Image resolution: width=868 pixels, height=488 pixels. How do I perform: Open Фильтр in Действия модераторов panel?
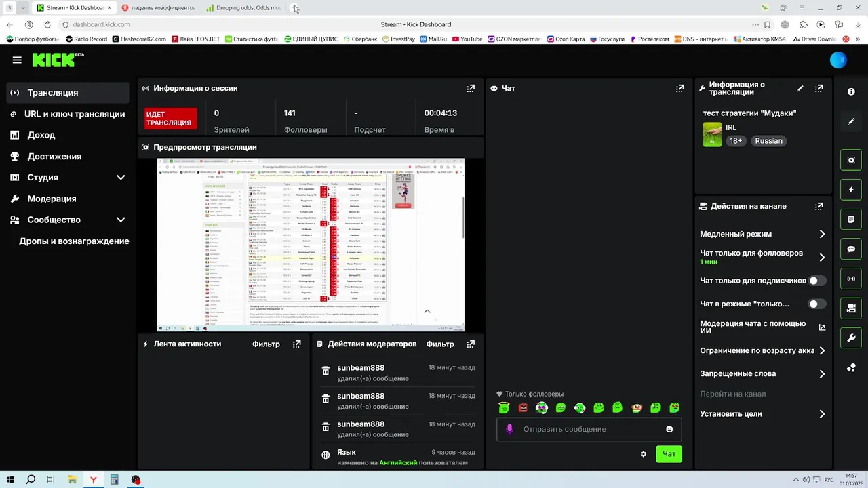(x=440, y=344)
